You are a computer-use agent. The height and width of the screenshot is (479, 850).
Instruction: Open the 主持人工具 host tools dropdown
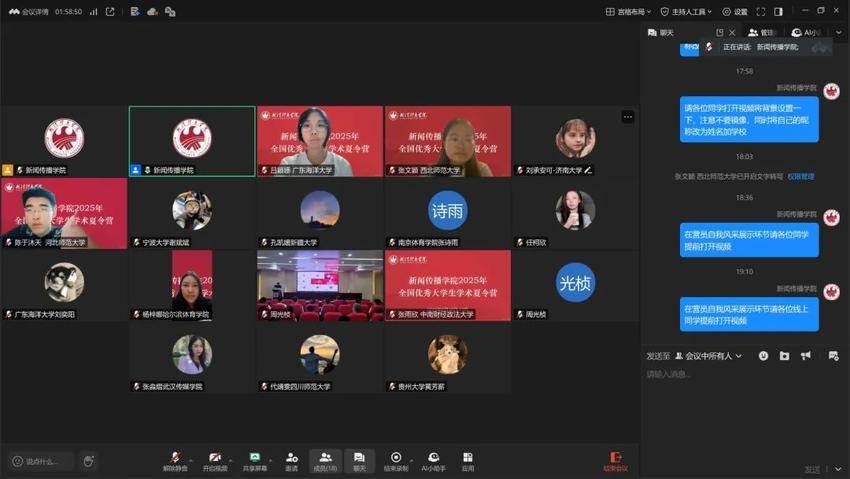[x=686, y=11]
